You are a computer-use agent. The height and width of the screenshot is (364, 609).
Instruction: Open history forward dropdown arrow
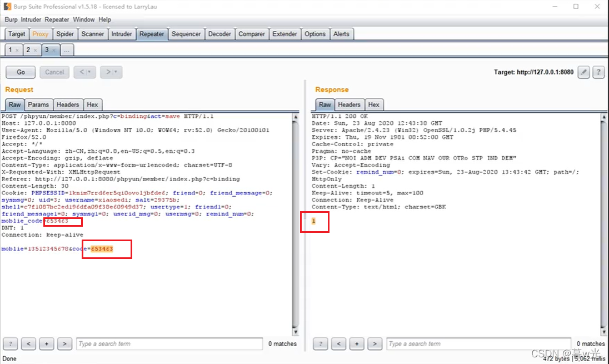(116, 72)
